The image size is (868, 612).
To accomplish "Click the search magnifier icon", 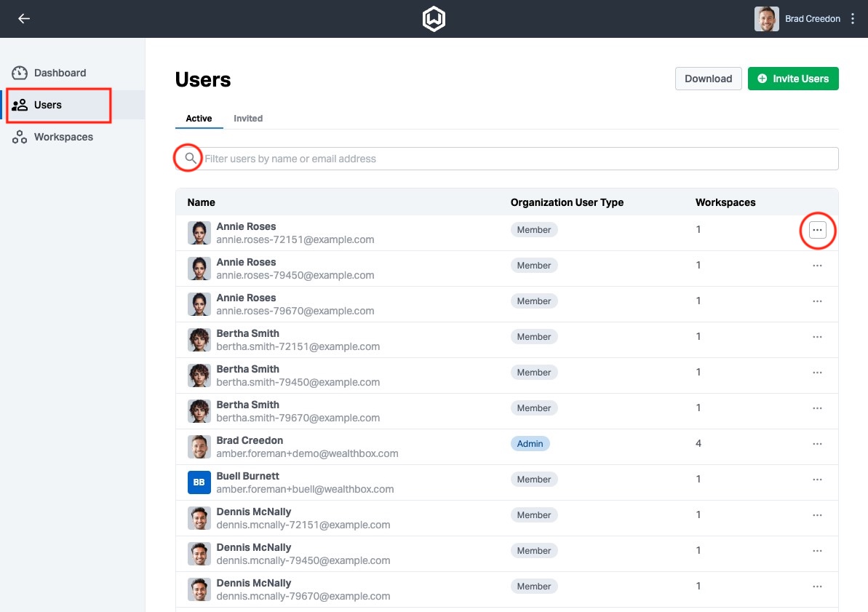I will 190,158.
